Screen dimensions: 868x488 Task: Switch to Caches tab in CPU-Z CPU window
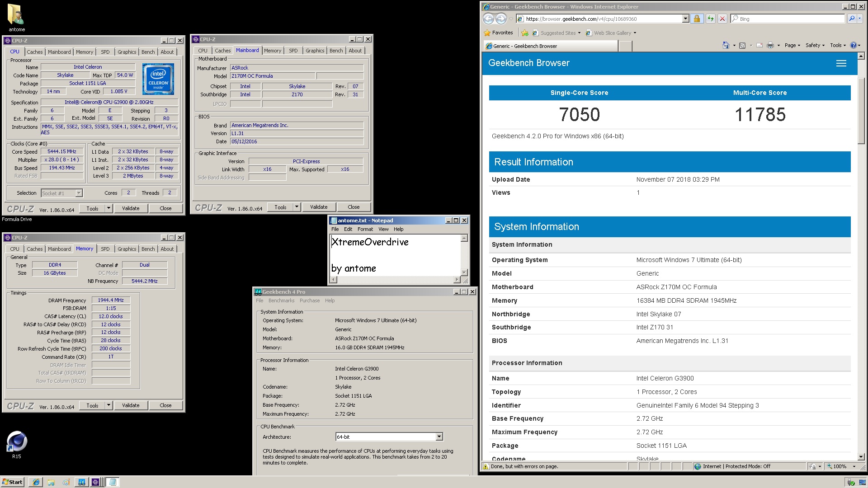[x=34, y=52]
